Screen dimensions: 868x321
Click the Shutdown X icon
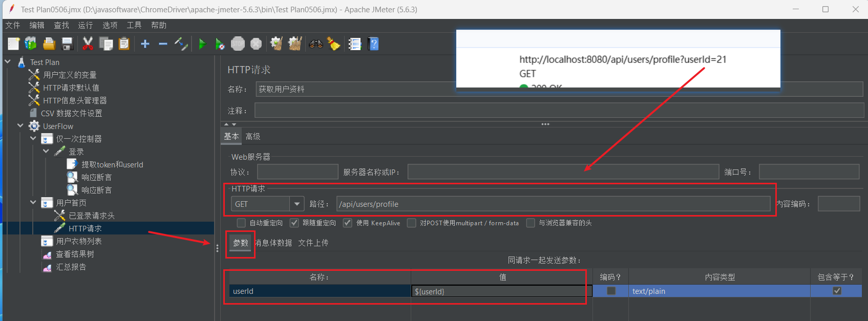[x=256, y=44]
